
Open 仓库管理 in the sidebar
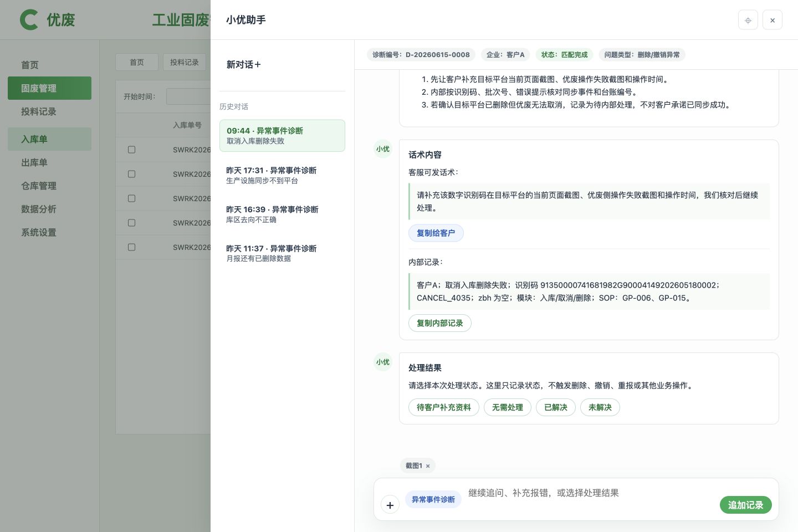tap(49, 186)
